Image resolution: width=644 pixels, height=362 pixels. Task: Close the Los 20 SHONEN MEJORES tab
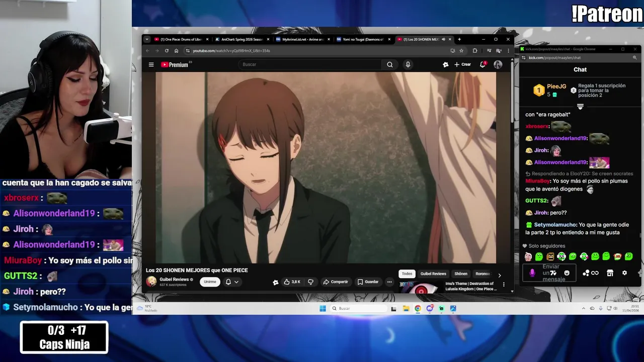click(x=450, y=39)
